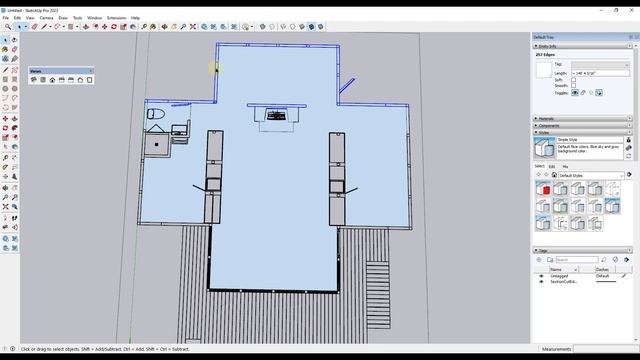This screenshot has width=640, height=360.
Task: Choose the red-faced style thumbnail in Default Styles
Action: click(x=543, y=189)
